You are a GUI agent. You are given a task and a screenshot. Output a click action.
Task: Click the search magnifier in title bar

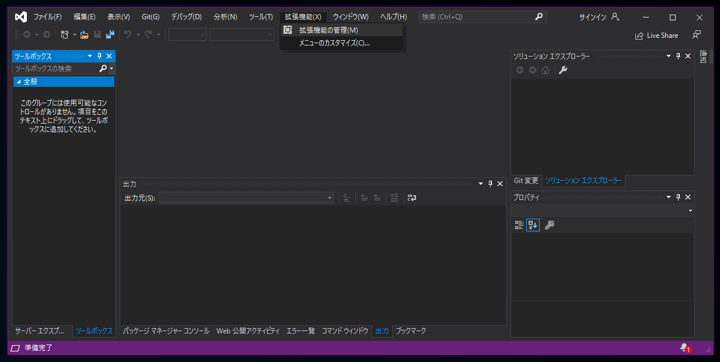point(539,17)
